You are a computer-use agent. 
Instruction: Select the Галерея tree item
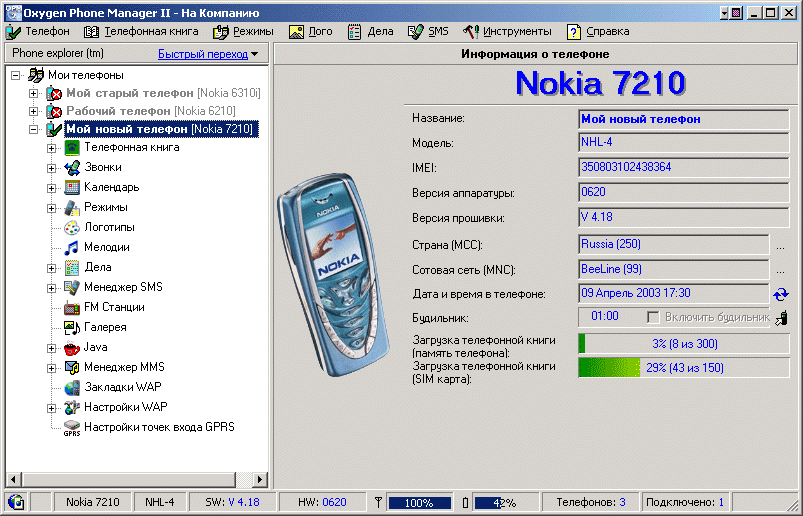click(105, 327)
